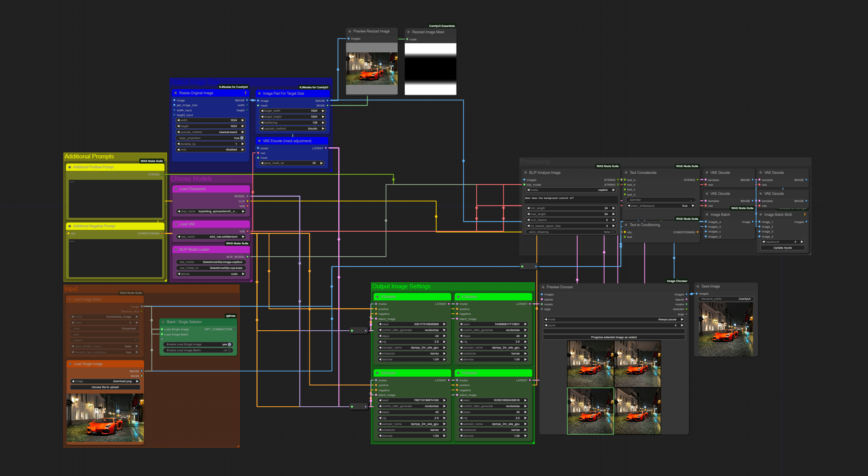Click collapse dot on BLIP Analyze Image node

pos(526,173)
